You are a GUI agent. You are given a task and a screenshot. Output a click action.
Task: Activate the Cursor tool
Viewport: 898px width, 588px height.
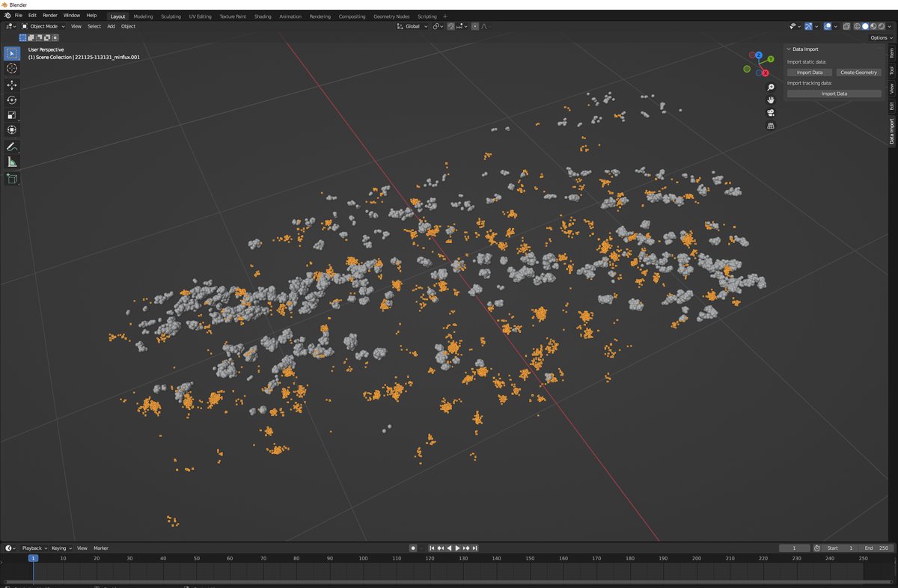[12, 68]
